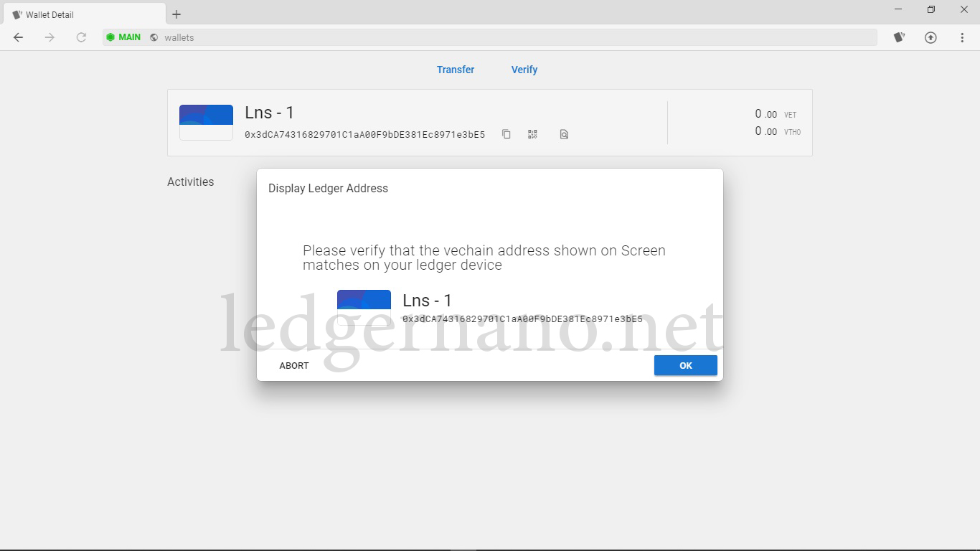
Task: Minimize the window
Action: pos(898,9)
